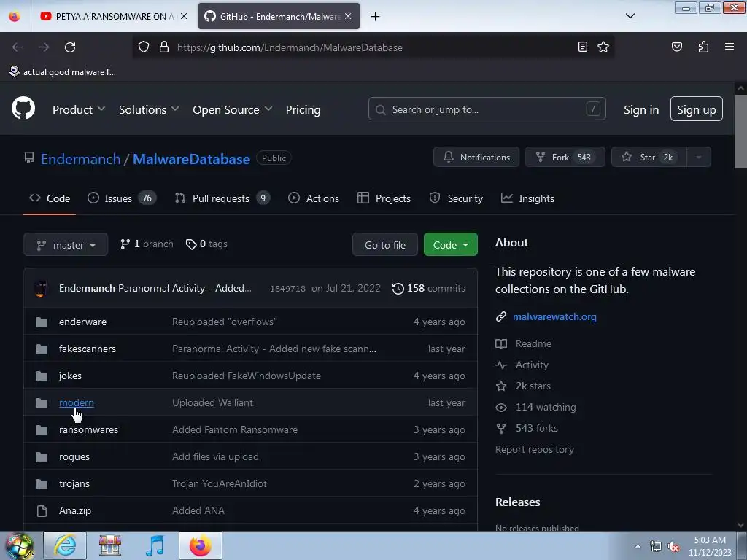Open the master branch dropdown
Image resolution: width=747 pixels, height=560 pixels.
point(66,245)
